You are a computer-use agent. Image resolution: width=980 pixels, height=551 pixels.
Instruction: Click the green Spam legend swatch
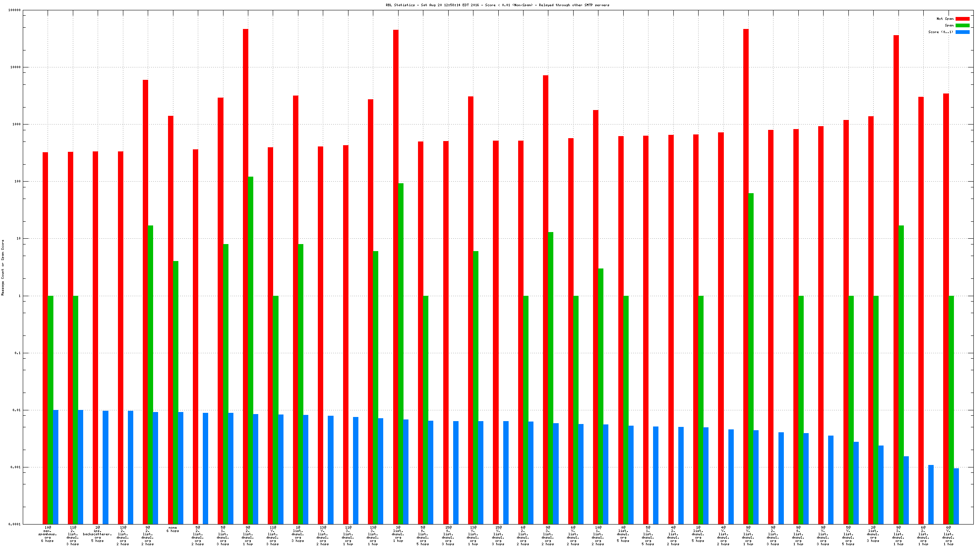pos(962,25)
